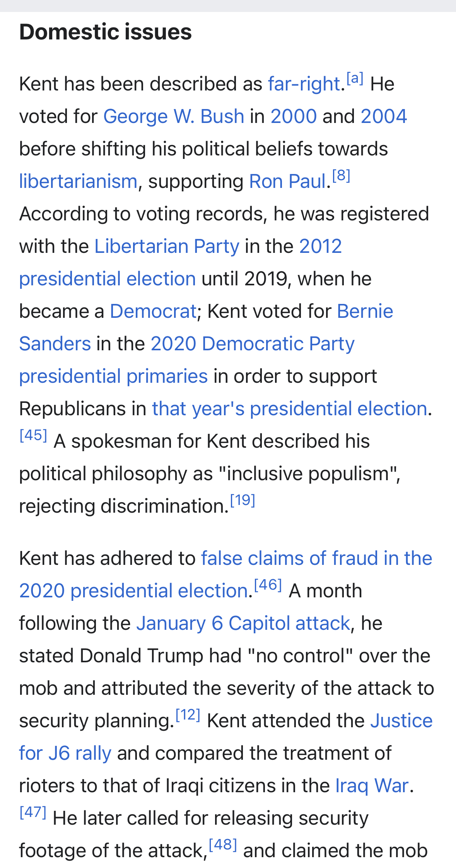Tap citation reference [12]
456x868 pixels.
188,715
